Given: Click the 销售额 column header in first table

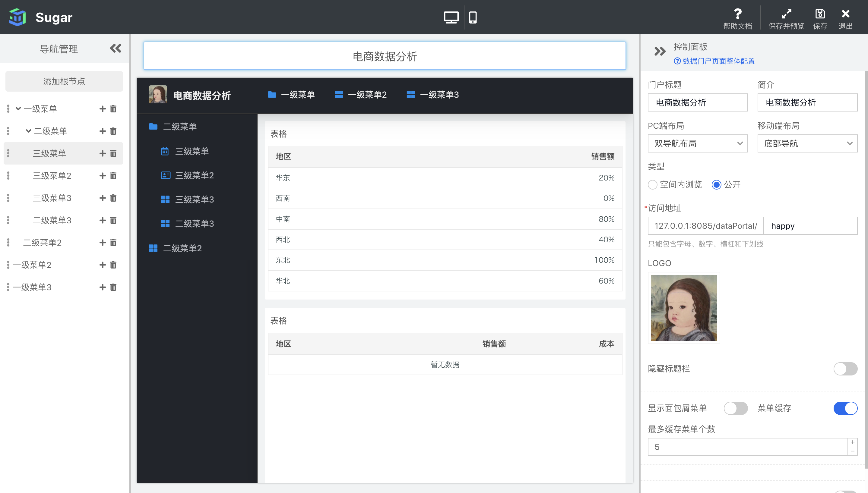Looking at the screenshot, I should point(603,156).
